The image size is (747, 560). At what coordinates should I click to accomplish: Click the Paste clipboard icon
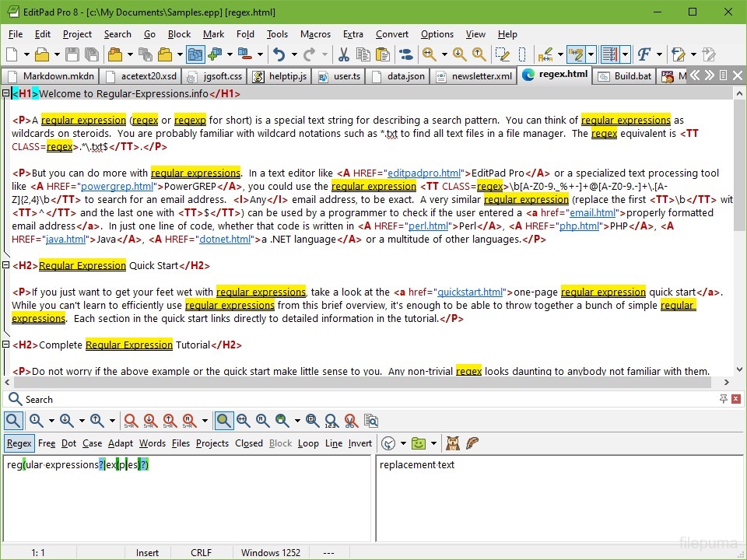click(x=383, y=54)
